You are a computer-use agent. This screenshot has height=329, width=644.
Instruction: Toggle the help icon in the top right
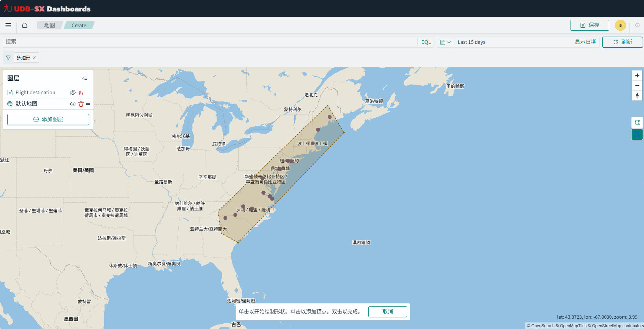tap(637, 25)
